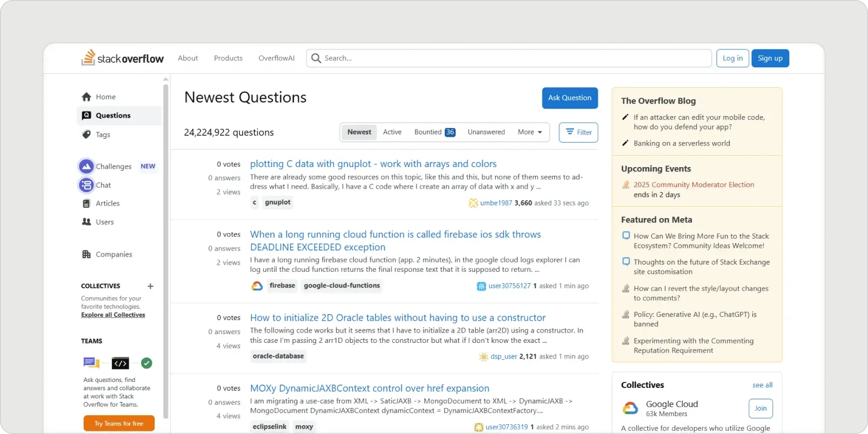The image size is (868, 434).
Task: Click the Tags tag icon
Action: point(86,134)
